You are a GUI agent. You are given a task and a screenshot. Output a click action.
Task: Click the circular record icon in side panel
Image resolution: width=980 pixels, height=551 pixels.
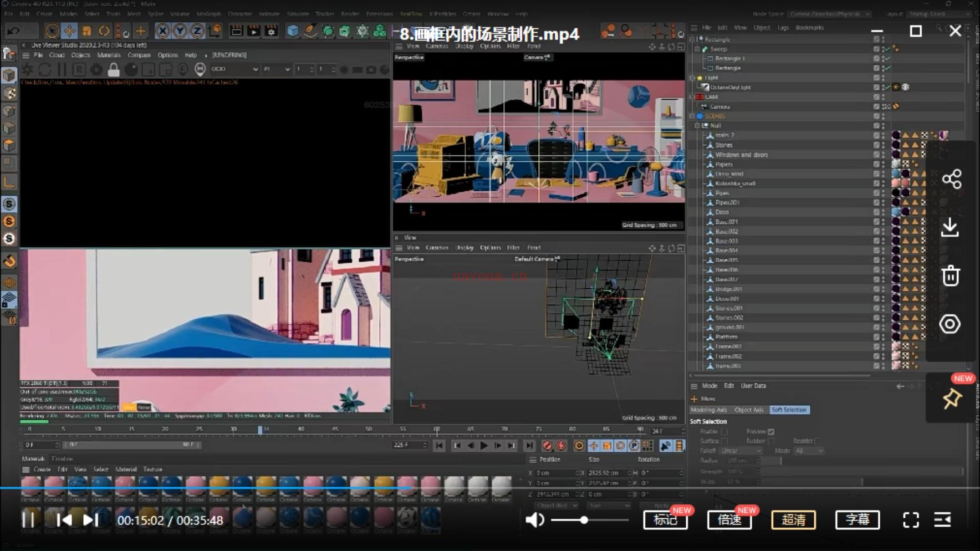click(x=950, y=324)
